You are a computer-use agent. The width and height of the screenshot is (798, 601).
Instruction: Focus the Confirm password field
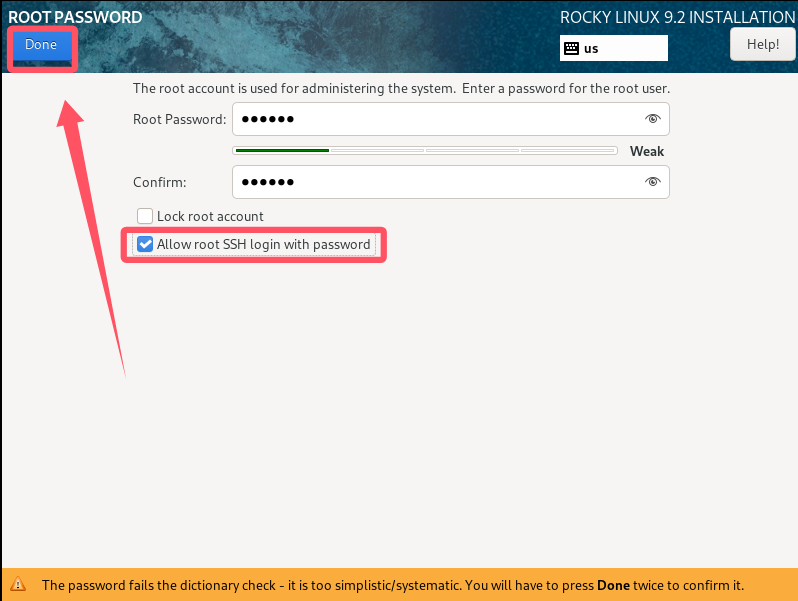click(450, 182)
